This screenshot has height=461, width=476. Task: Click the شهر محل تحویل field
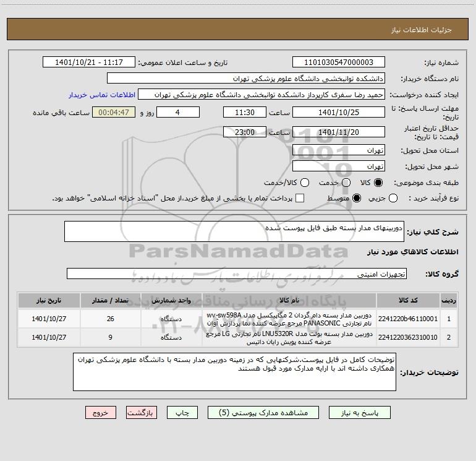click(x=339, y=166)
